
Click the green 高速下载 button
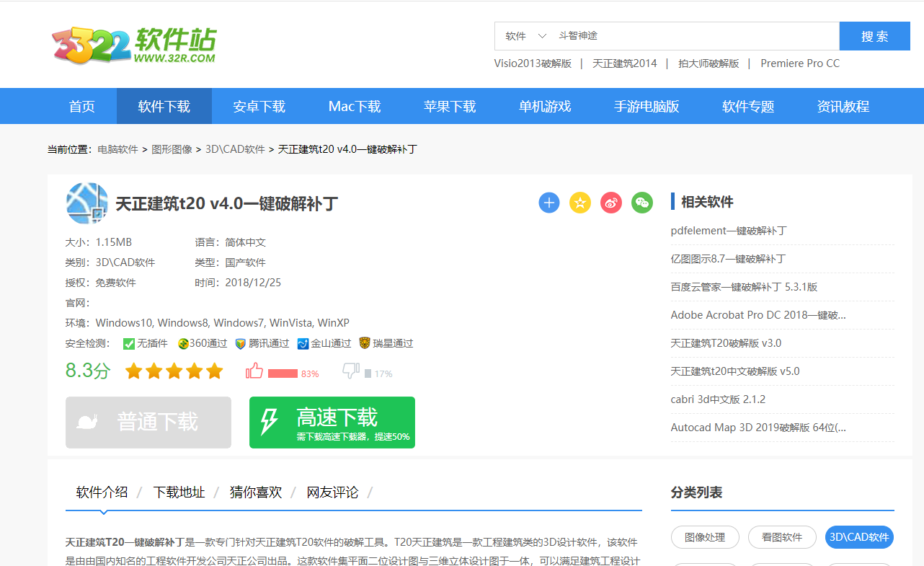[332, 423]
